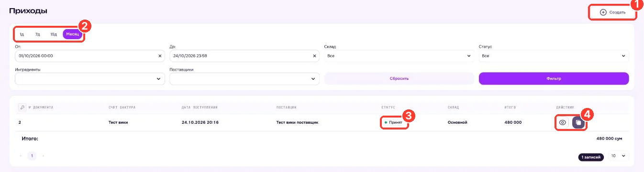Select the Месяц period tab
This screenshot has height=172, width=644.
click(x=73, y=34)
